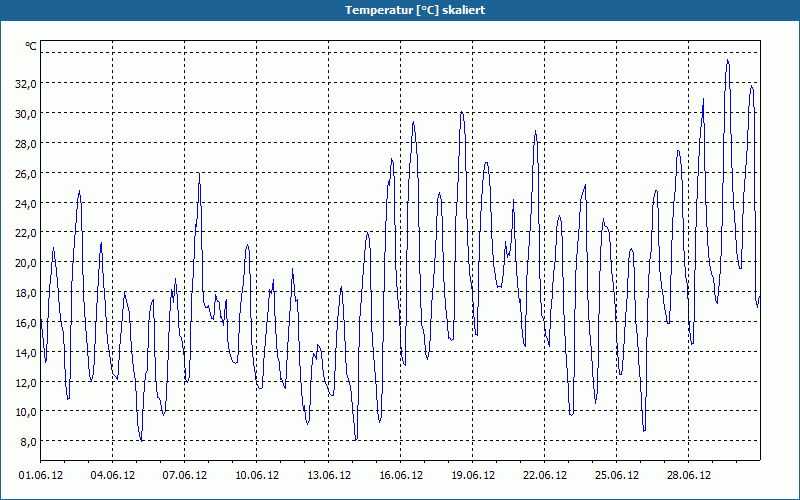Image resolution: width=800 pixels, height=500 pixels.
Task: Click the 25.06.12 date label
Action: pyautogui.click(x=616, y=476)
